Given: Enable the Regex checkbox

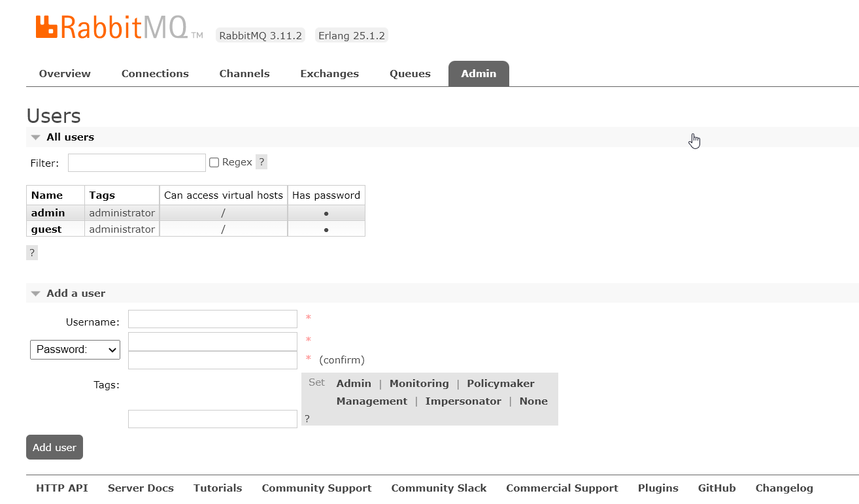Looking at the screenshot, I should point(214,163).
